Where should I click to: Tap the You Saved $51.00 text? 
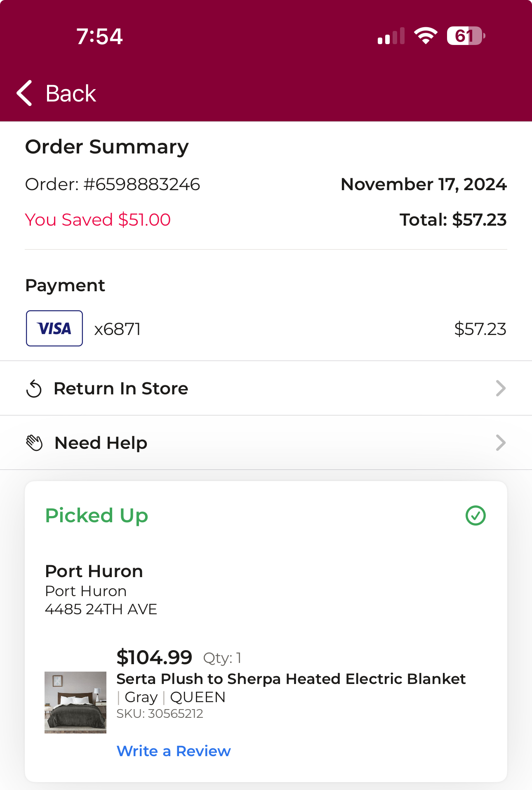[x=98, y=220]
